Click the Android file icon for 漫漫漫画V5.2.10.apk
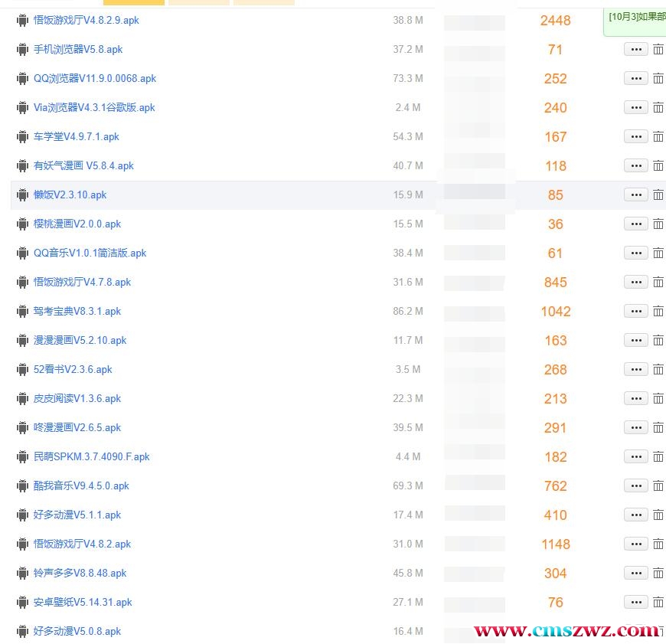Screen dimensions: 666x644 click(22, 341)
